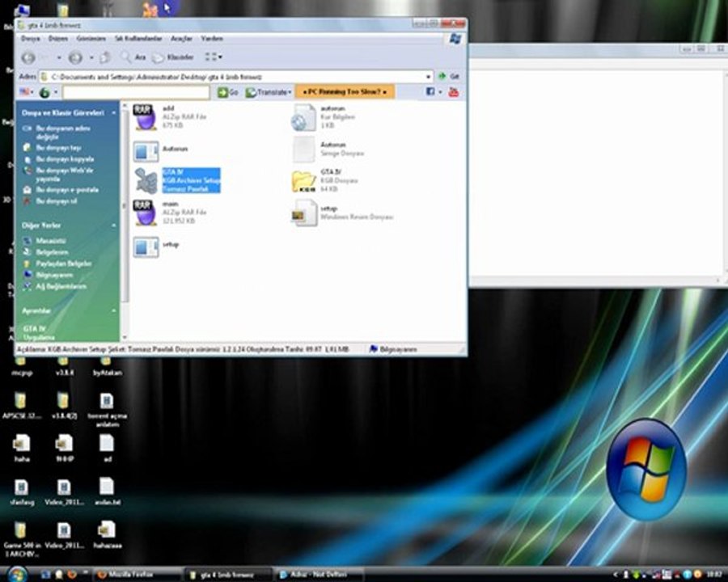Click Bu dosyayı e-postala link
Screen dimensions: 728x582
(x=67, y=190)
